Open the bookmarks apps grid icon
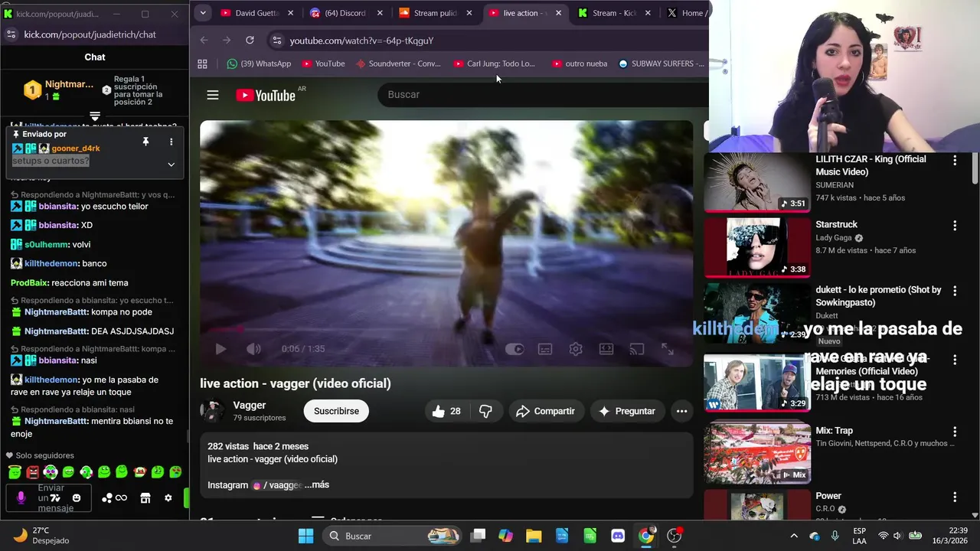The image size is (980, 551). [x=202, y=64]
